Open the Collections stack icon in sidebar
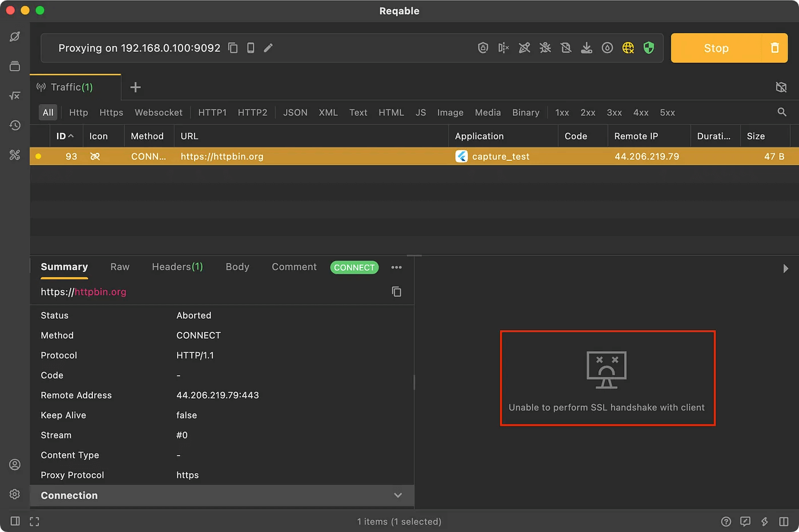The image size is (799, 532). 15,66
